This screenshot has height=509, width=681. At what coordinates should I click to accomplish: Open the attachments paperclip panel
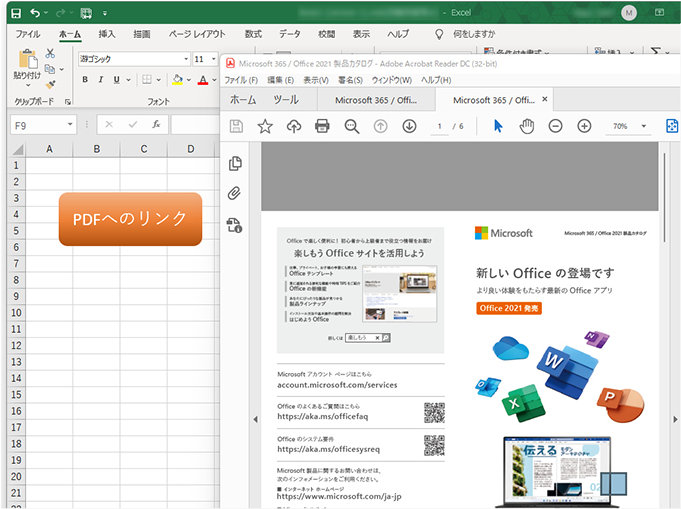[x=235, y=193]
